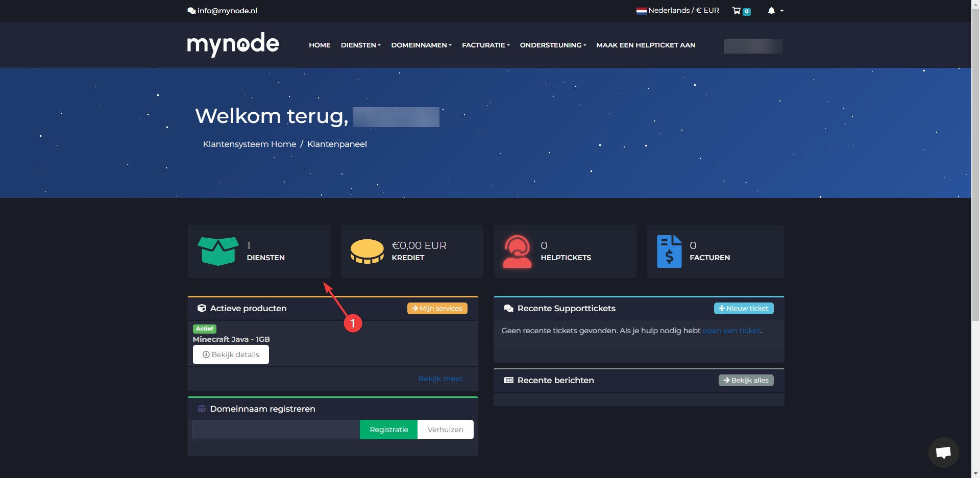Open the shopping cart icon

737,11
